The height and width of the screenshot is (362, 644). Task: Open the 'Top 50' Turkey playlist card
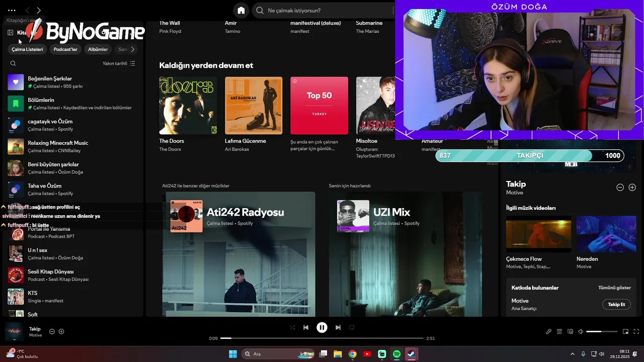coord(319,106)
